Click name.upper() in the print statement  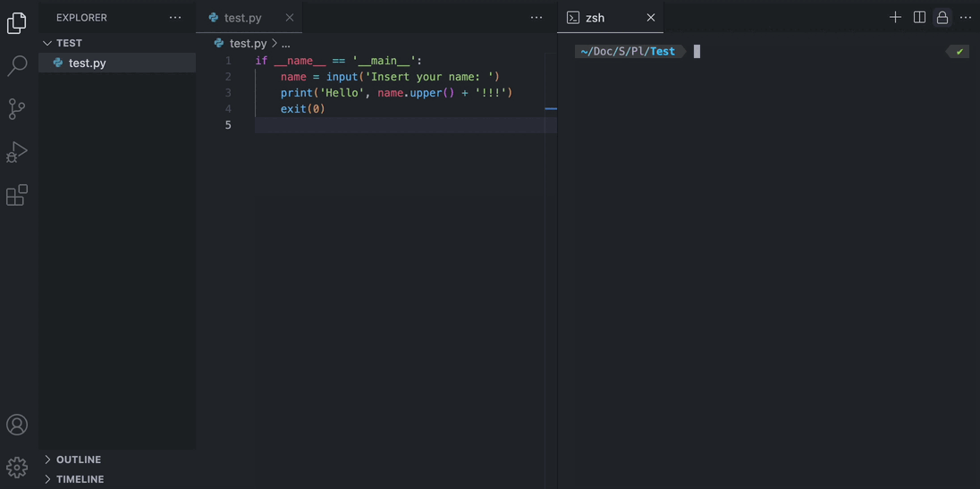[418, 93]
